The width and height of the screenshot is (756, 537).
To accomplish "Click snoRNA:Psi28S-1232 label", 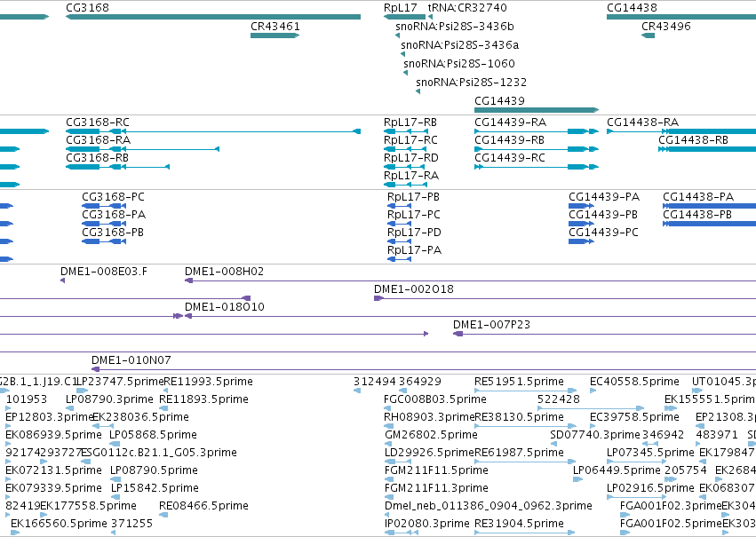I will coord(471,83).
